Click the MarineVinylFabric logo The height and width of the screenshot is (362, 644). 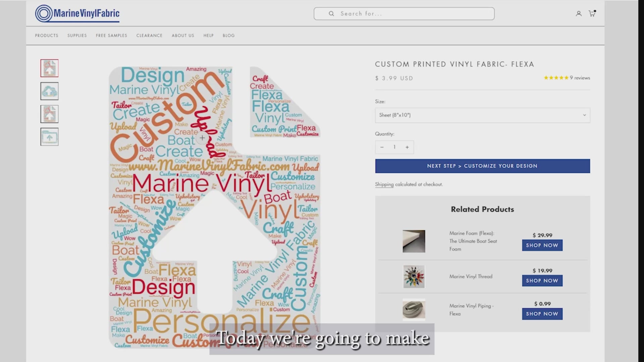[77, 14]
